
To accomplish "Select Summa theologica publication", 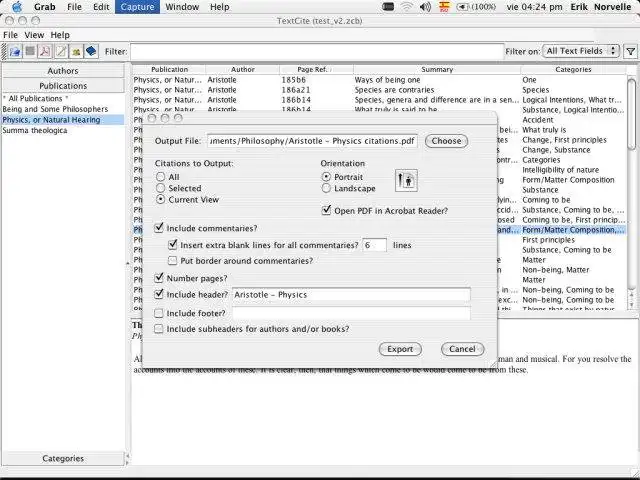I will (63, 130).
